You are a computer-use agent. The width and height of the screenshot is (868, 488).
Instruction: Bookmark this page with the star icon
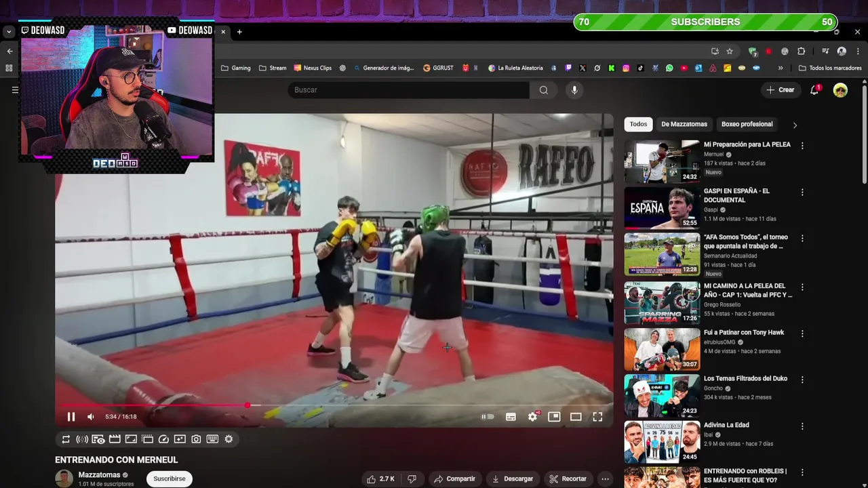(730, 51)
